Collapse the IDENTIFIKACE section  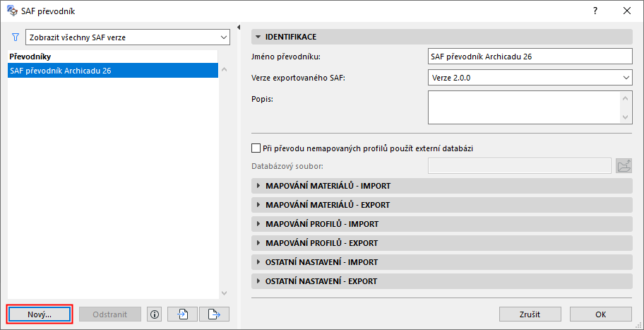pos(258,37)
